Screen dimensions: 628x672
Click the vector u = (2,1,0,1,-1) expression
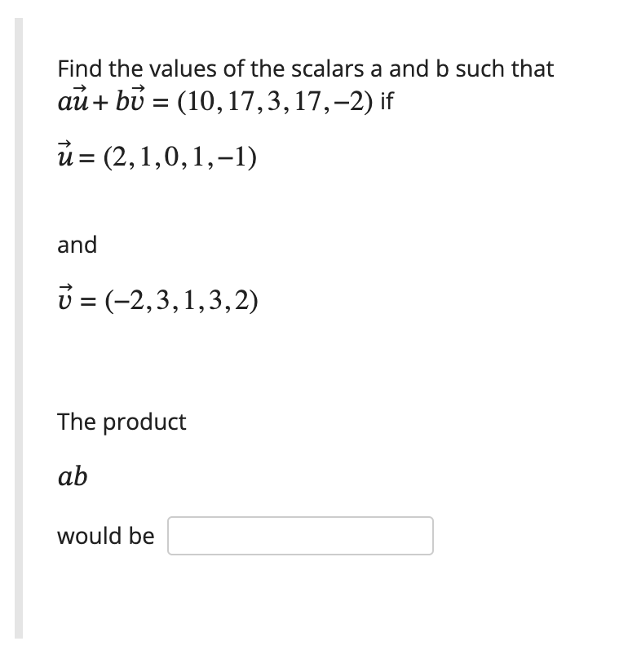[x=155, y=157]
